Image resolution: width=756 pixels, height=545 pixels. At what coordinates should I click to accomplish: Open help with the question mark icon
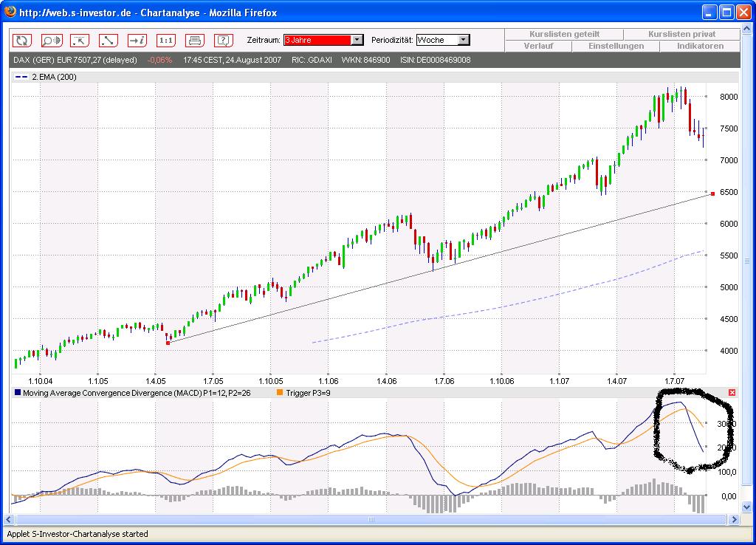[224, 41]
